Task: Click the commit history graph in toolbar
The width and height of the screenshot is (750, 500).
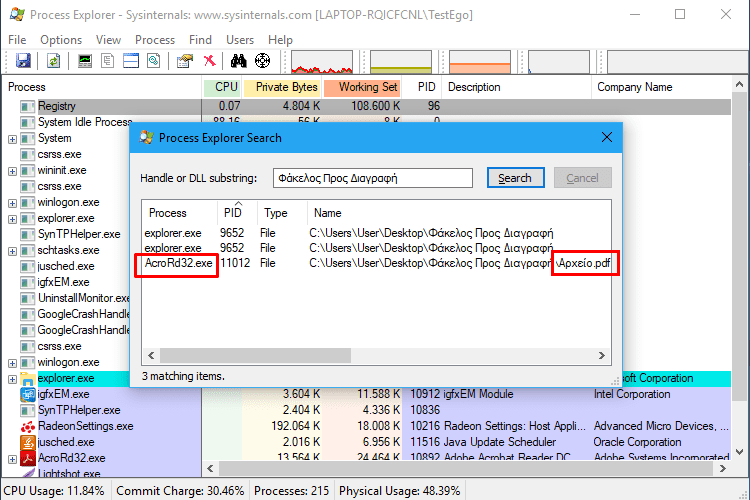Action: (x=401, y=62)
